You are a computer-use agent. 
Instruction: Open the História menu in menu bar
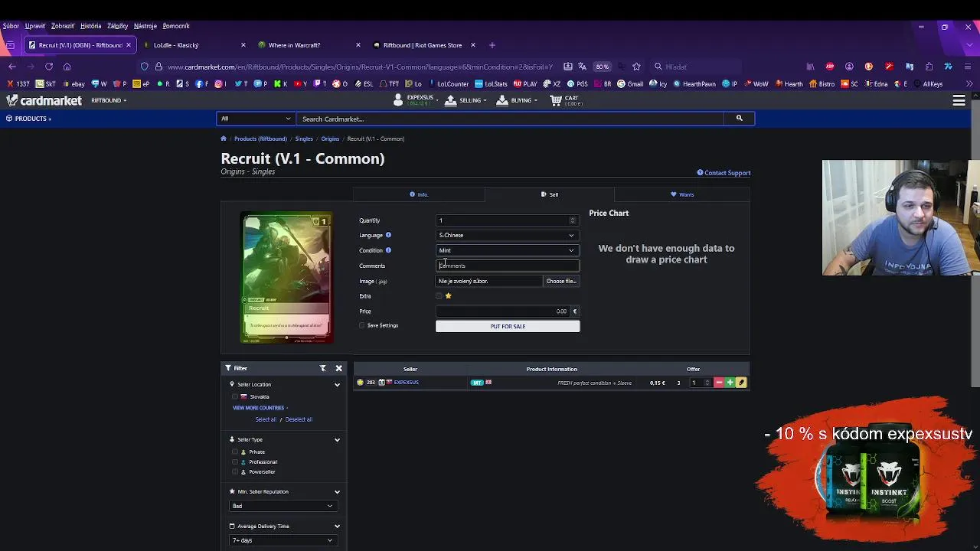pos(90,26)
